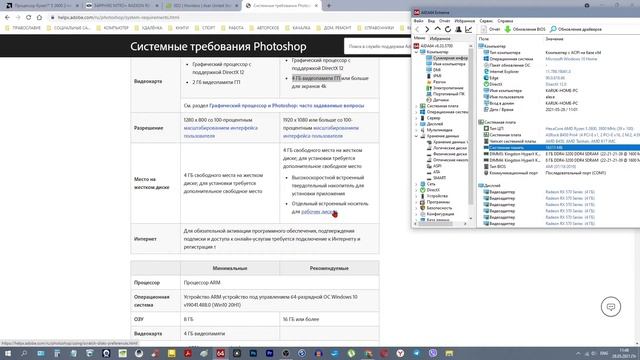This screenshot has height=360, width=640.
Task: Expand the Сервер tree node
Action: click(x=417, y=118)
